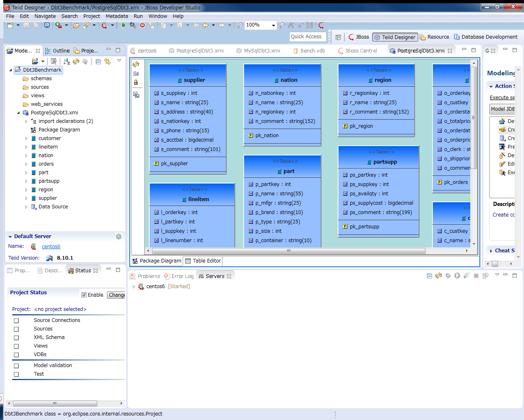Switch to the Outline view tab
The width and height of the screenshot is (524, 420).
[57, 51]
